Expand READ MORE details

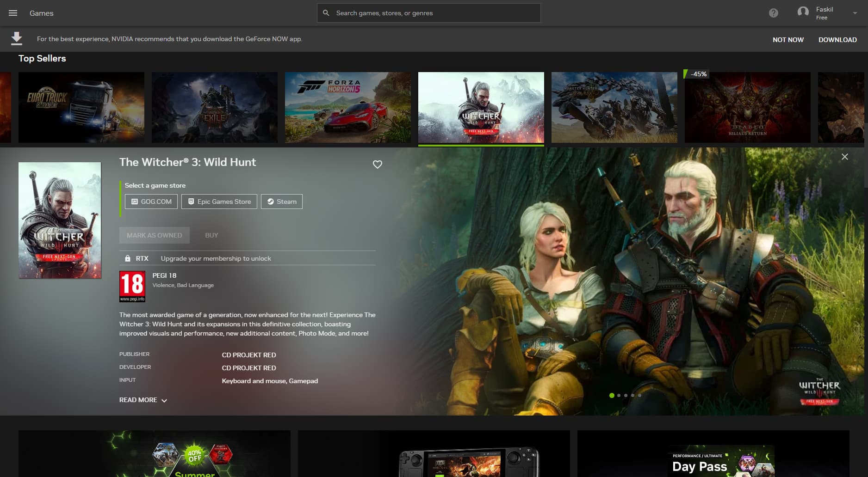pos(143,400)
